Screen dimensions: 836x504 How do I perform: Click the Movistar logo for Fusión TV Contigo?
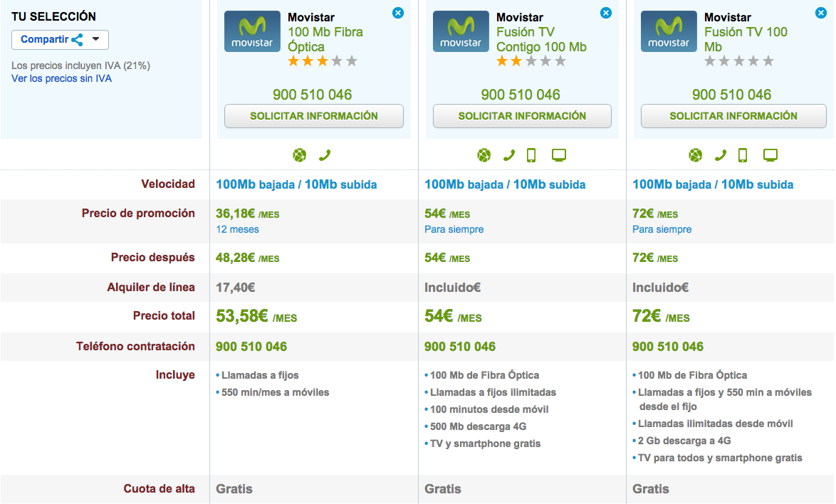(461, 31)
